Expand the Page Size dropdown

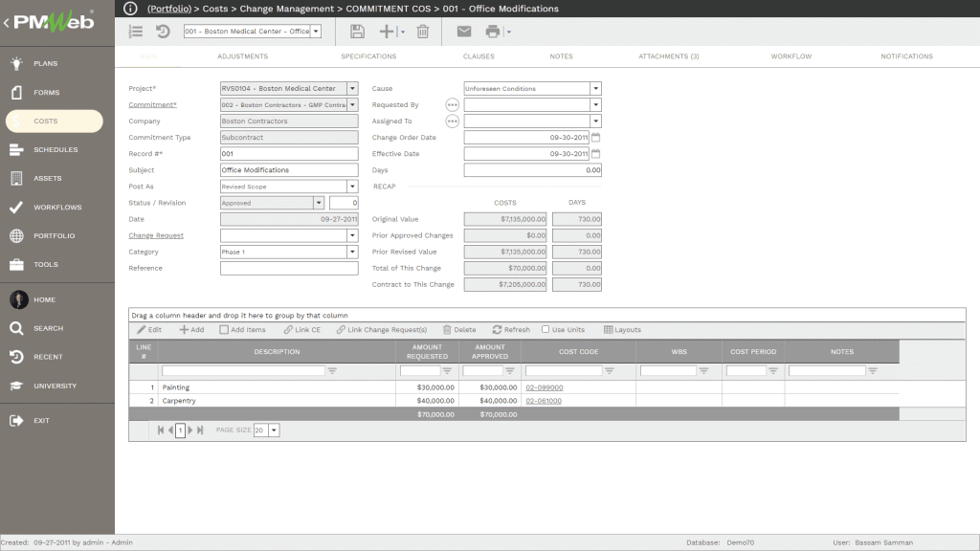(x=274, y=430)
